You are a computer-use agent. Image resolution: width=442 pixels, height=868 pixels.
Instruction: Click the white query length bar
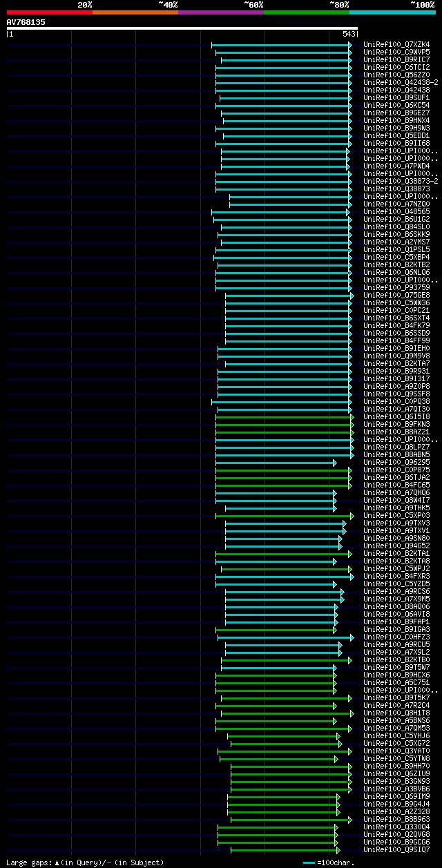point(182,28)
